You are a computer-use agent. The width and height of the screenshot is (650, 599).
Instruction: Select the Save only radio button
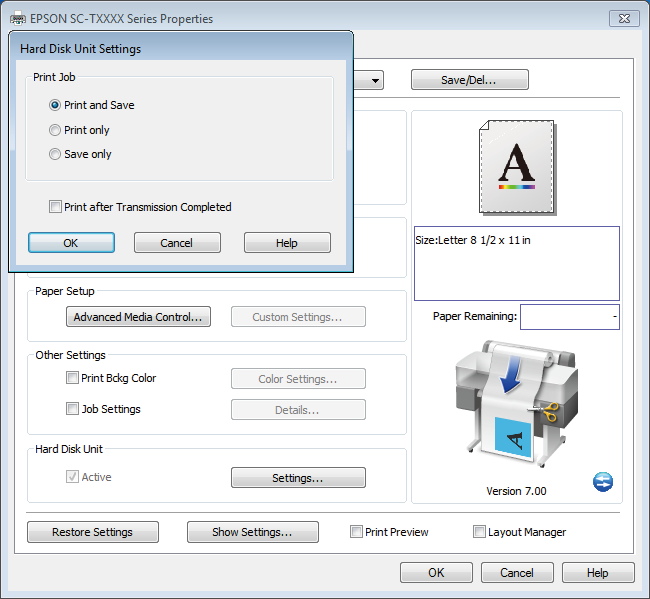(x=55, y=154)
